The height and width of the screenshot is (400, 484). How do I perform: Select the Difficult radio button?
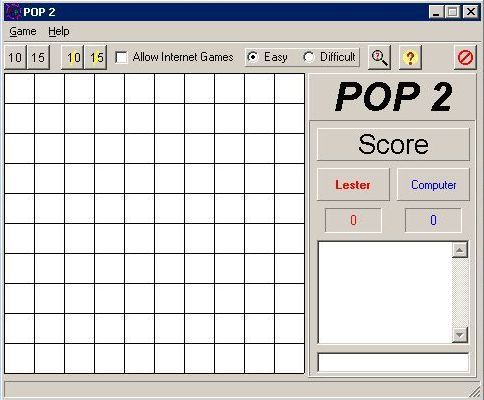point(309,57)
